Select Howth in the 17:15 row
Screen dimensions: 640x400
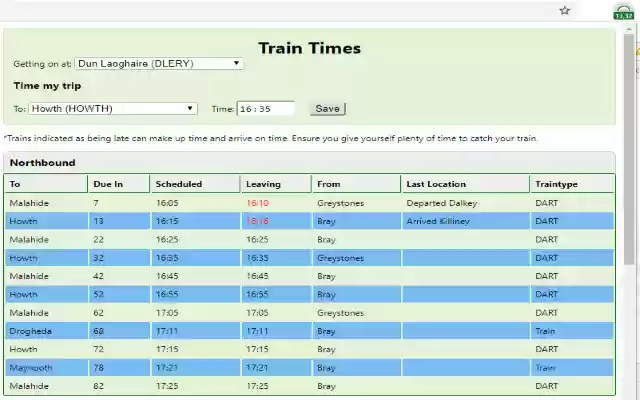[23, 349]
